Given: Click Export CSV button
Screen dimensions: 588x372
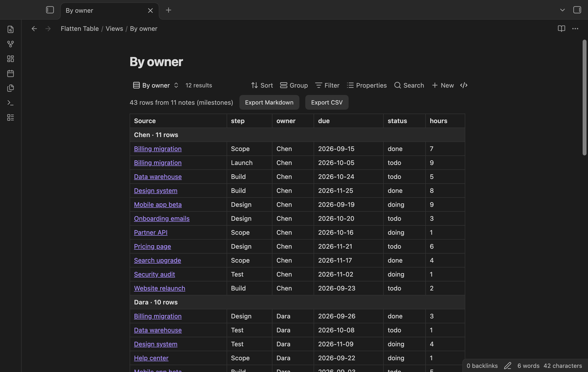Looking at the screenshot, I should click(x=327, y=102).
